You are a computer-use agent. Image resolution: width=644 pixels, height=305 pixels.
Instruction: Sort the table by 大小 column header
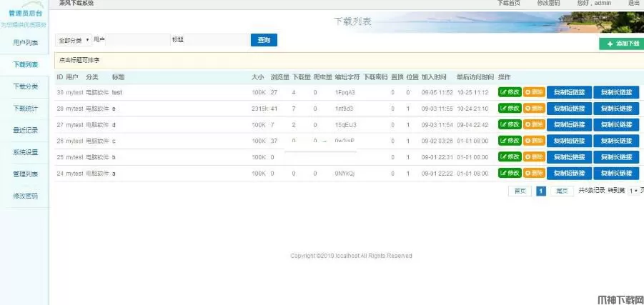click(x=257, y=76)
